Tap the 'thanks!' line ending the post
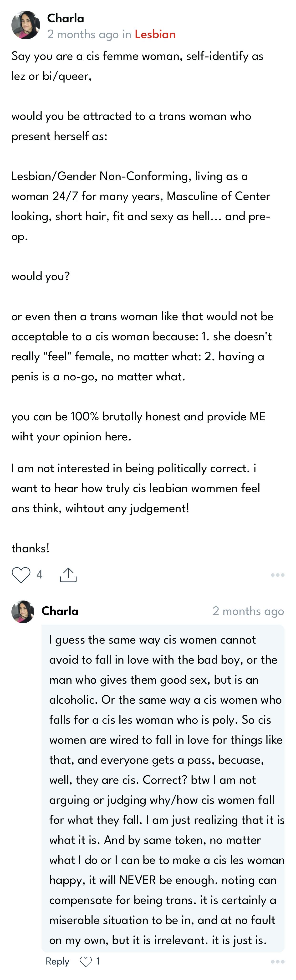 coord(31,548)
